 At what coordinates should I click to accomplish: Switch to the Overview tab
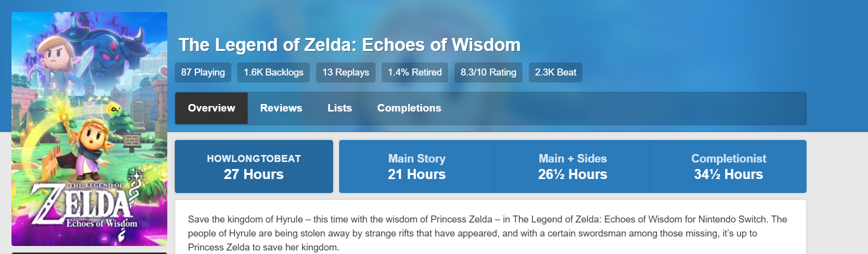pyautogui.click(x=211, y=108)
